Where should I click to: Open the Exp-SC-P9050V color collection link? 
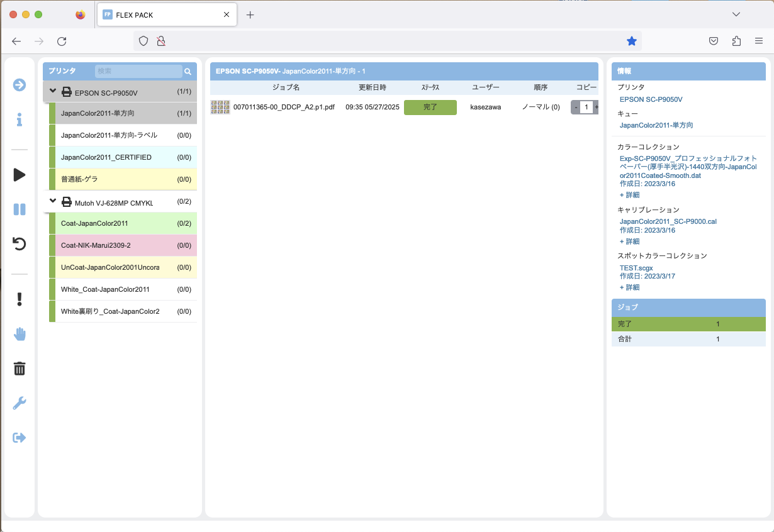[688, 167]
